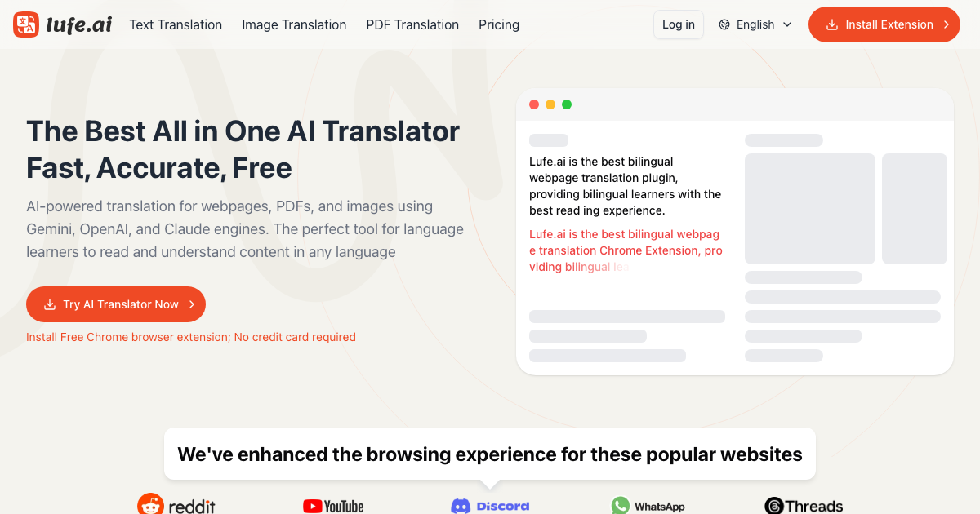Click the chevron on Install Extension button

coord(947,24)
